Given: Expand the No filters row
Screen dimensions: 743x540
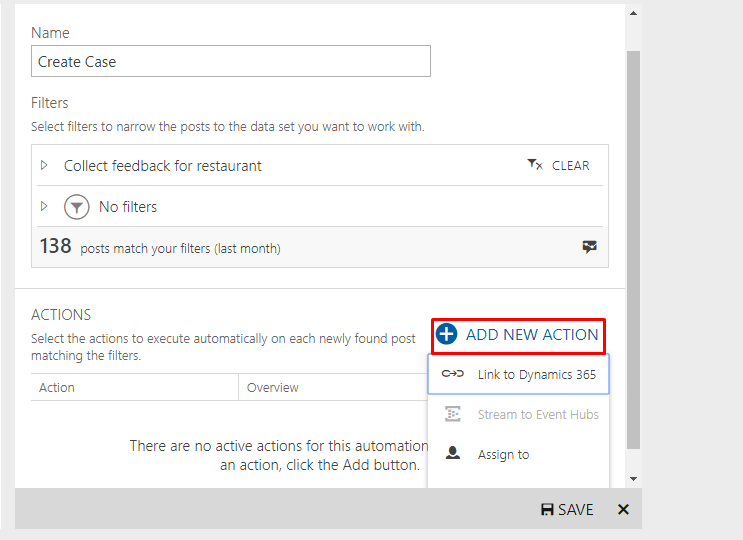Looking at the screenshot, I should coord(44,206).
